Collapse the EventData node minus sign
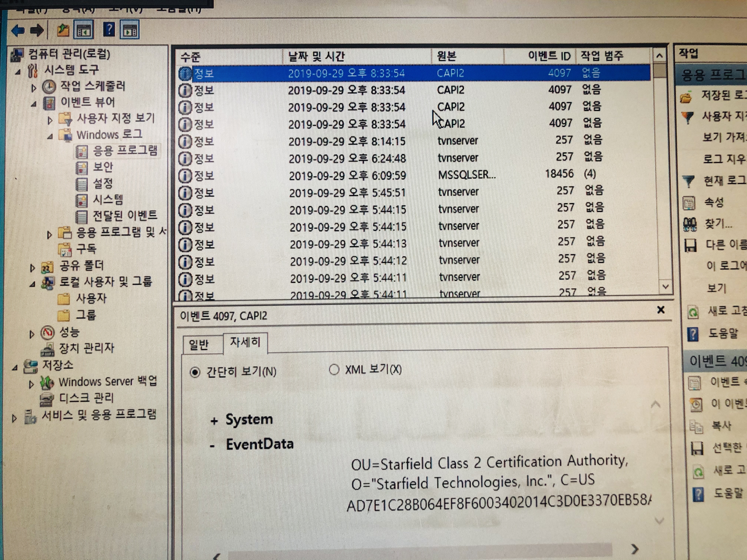This screenshot has width=747, height=560. point(213,446)
